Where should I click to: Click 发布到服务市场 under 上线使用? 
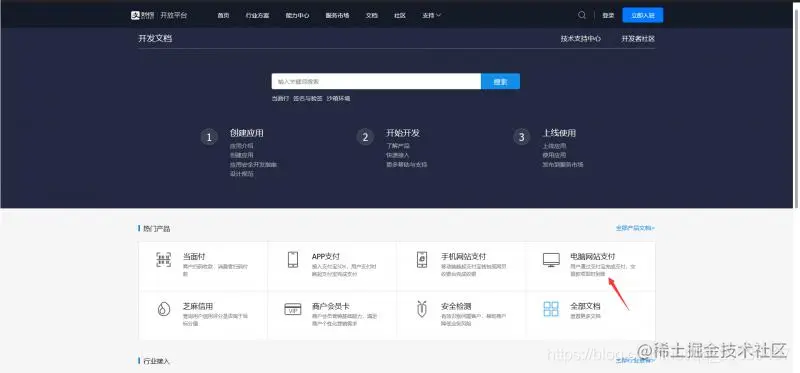[x=563, y=165]
